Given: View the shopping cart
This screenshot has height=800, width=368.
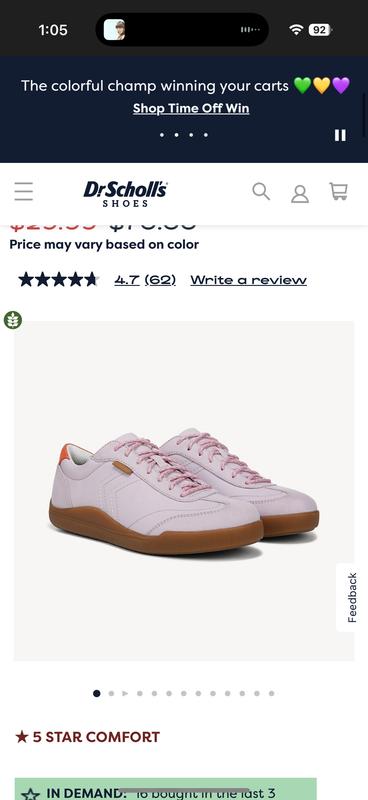Looking at the screenshot, I should point(338,191).
